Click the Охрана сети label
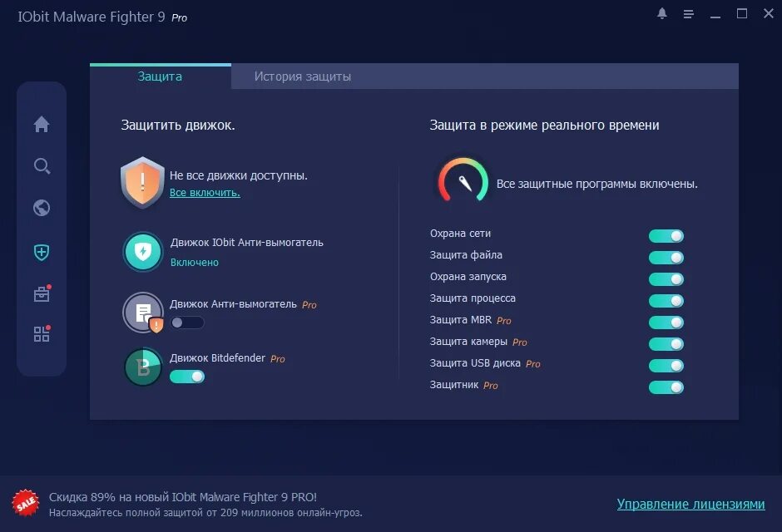 coord(460,234)
